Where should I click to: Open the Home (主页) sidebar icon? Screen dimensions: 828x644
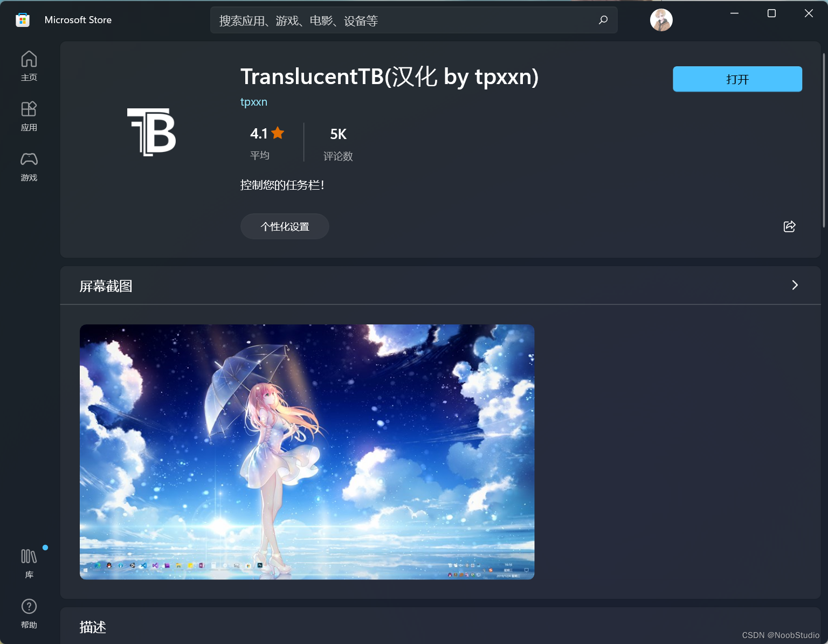tap(29, 66)
